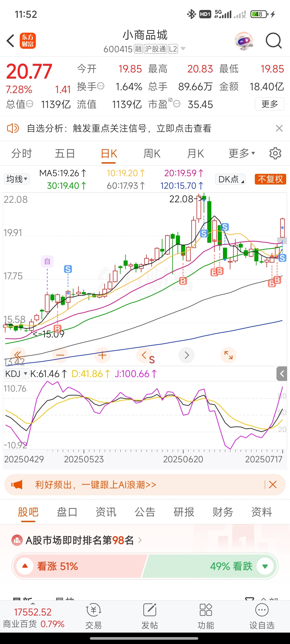The image size is (290, 644).
Task: Tap the 换手 info icon
Action: (x=101, y=86)
